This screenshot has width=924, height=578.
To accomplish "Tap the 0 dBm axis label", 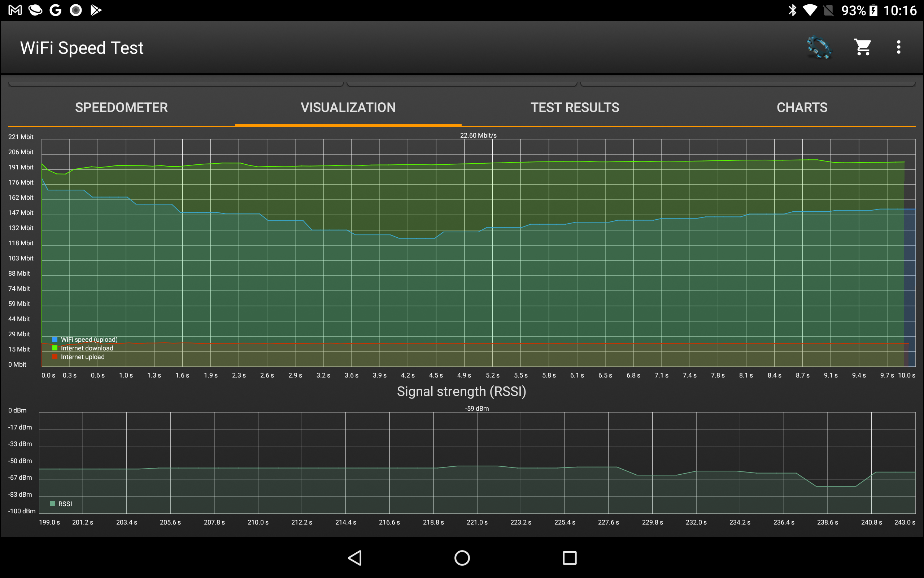I will 18,411.
